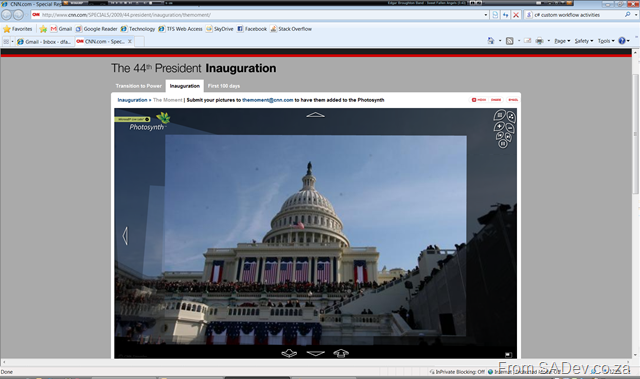Click the Photosynth zoom in leaf icon
Image resolution: width=640 pixels, height=379 pixels.
(499, 126)
